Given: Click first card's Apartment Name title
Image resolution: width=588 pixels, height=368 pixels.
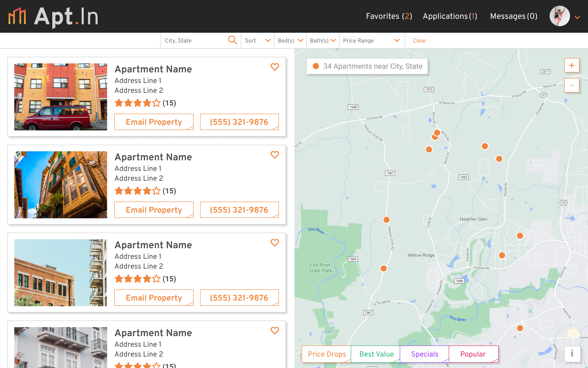Looking at the screenshot, I should pyautogui.click(x=153, y=69).
